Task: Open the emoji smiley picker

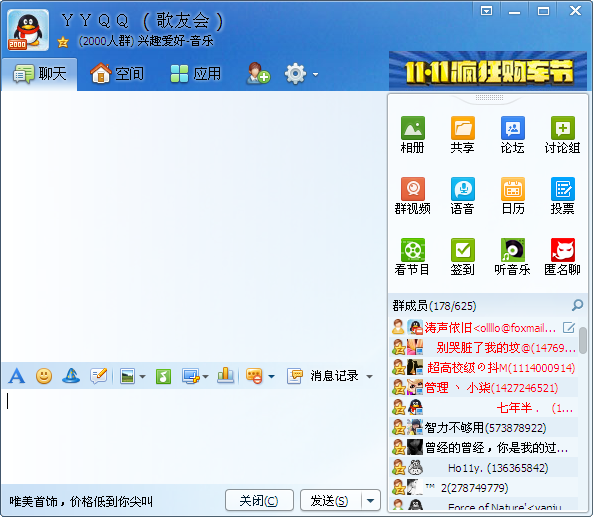Action: coord(44,376)
